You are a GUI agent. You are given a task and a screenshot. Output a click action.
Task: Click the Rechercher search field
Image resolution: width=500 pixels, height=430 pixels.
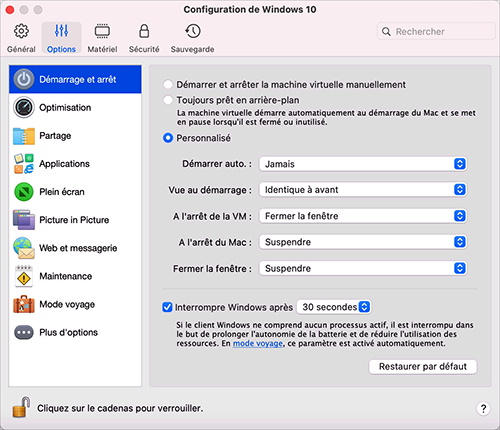[x=436, y=32]
